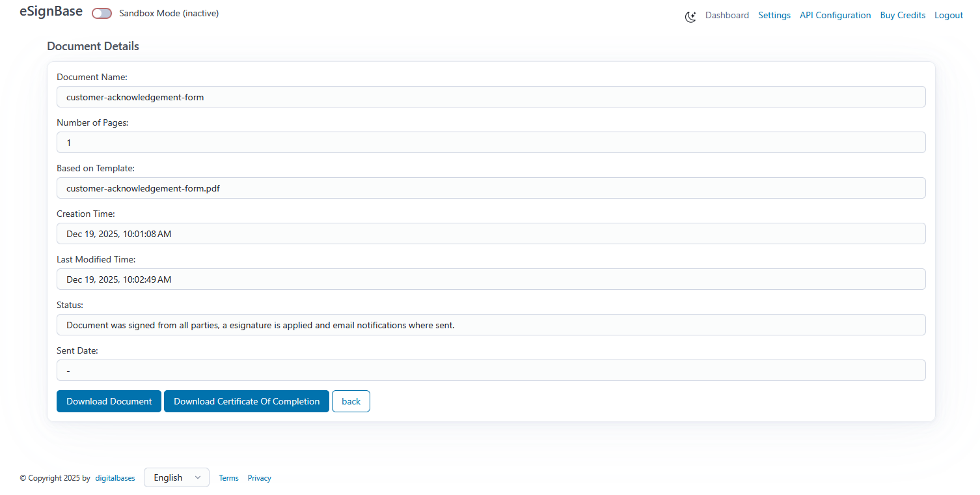This screenshot has width=980, height=495.
Task: Log out using the Logout link
Action: pyautogui.click(x=948, y=15)
